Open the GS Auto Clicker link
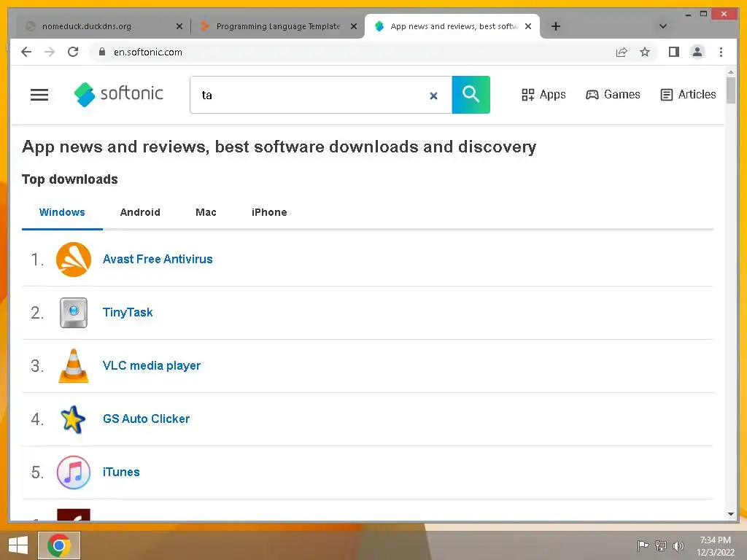This screenshot has width=747, height=560. coord(146,419)
